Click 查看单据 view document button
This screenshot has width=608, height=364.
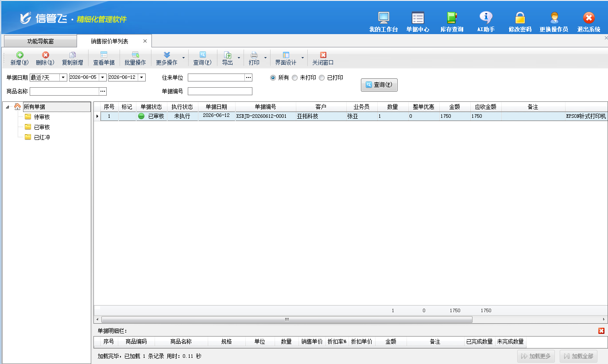104,58
